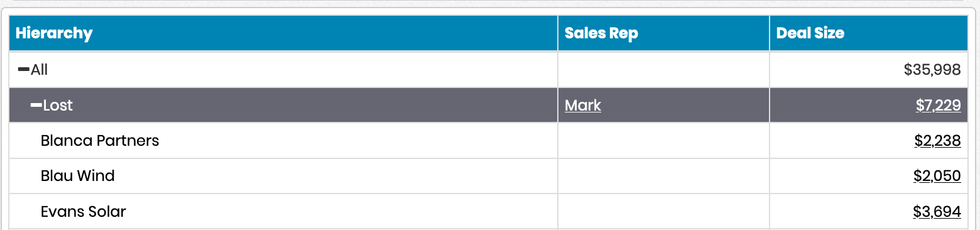Viewport: 980px width, 230px height.
Task: Click the $3,694 deal size link
Action: pyautogui.click(x=937, y=212)
